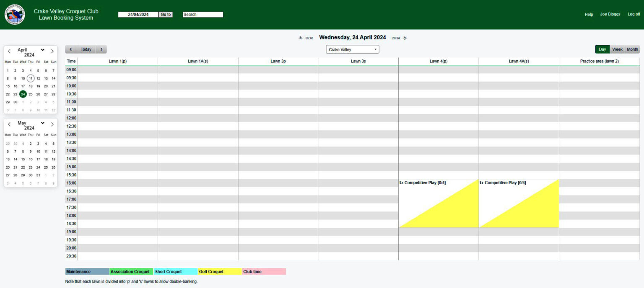This screenshot has width=644, height=288.
Task: Click the recurring icon on Lawn 4(p) Competitive Play
Action: pos(401,183)
